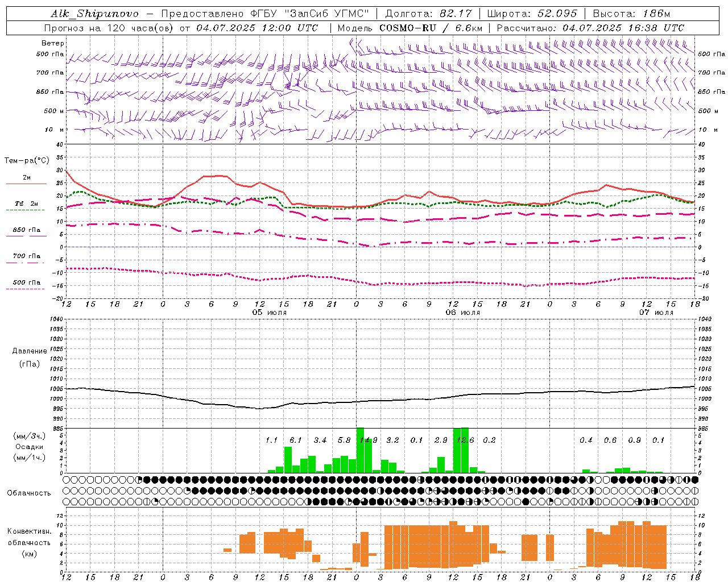Click the (мм/3ч.) unit label
Image resolution: width=728 pixels, height=582 pixels.
point(29,436)
